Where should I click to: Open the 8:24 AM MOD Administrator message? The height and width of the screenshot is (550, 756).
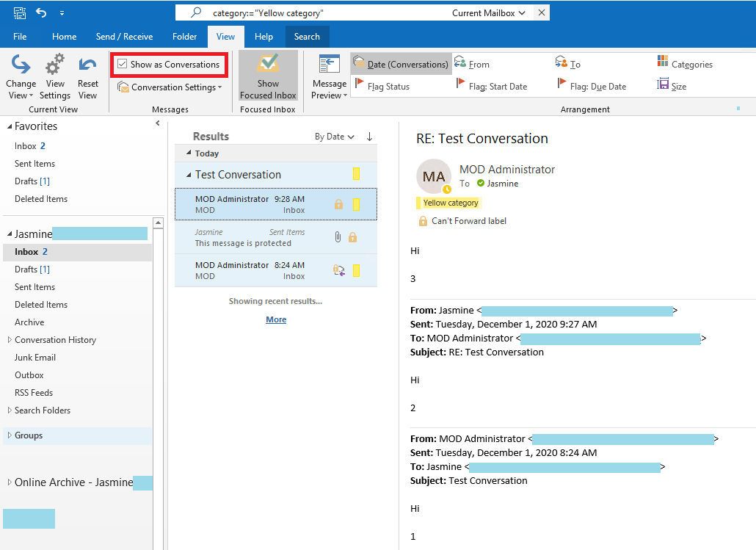click(276, 271)
